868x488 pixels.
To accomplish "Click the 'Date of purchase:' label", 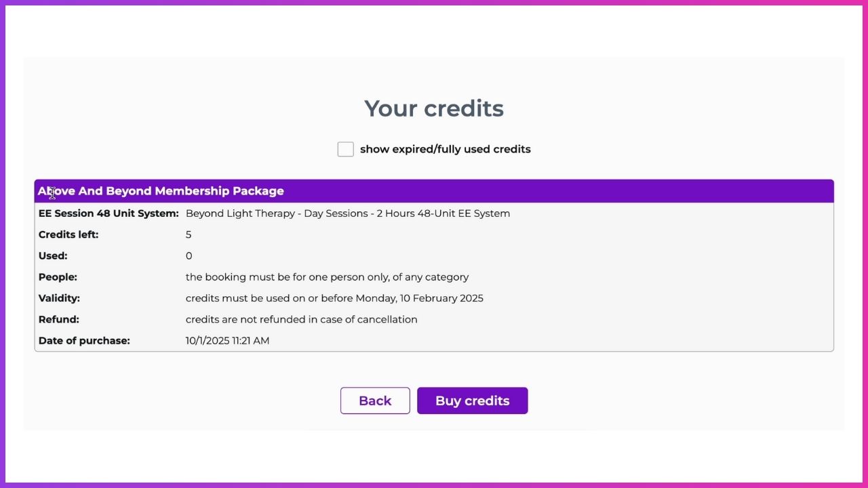I will coord(84,340).
